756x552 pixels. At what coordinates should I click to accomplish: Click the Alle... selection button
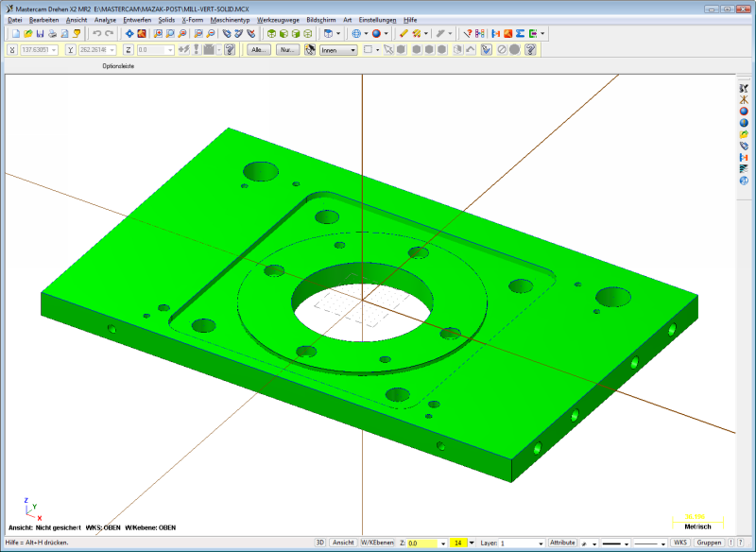coord(259,50)
